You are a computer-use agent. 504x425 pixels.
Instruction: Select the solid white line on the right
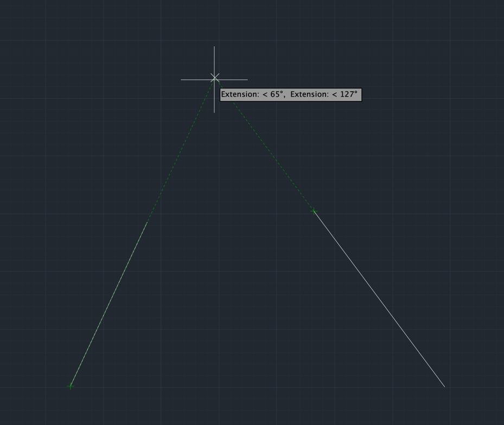(379, 299)
